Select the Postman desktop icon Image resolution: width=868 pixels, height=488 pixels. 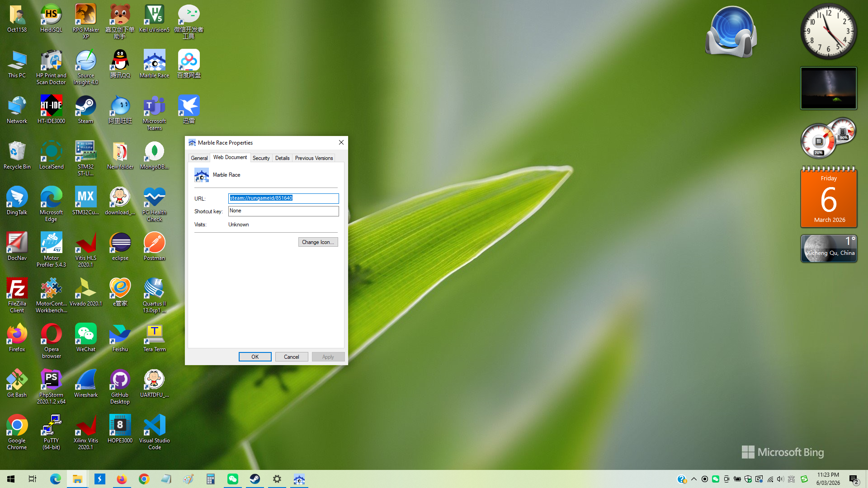tap(154, 245)
